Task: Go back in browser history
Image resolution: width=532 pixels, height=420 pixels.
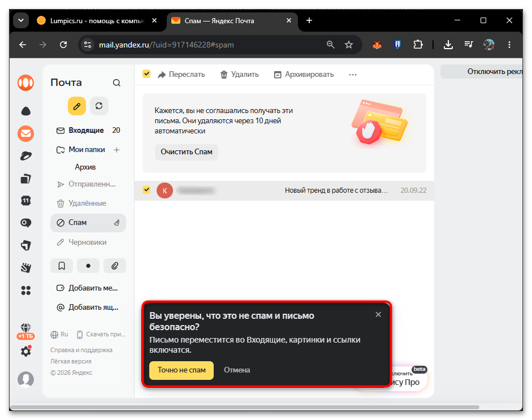Action: 23,45
